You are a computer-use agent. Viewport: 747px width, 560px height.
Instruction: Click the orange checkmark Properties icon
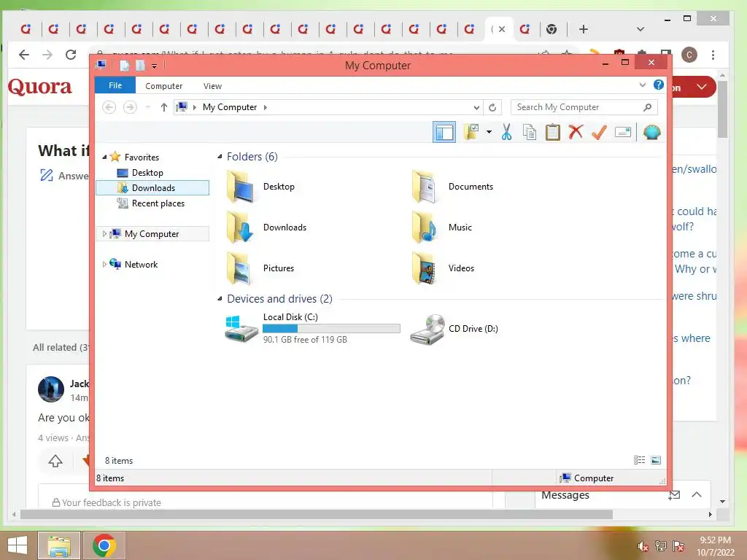pos(599,132)
